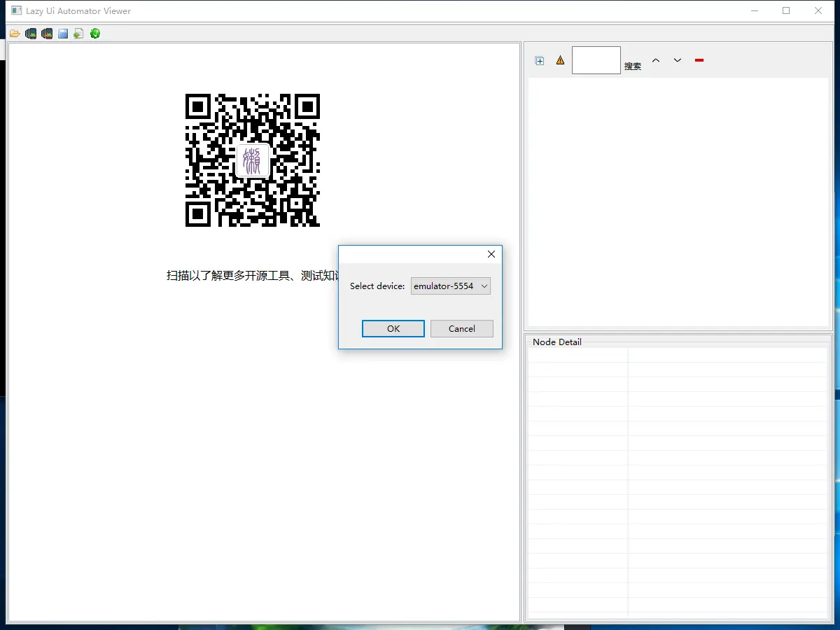This screenshot has height=630, width=840.
Task: Click the search text box
Action: [596, 60]
